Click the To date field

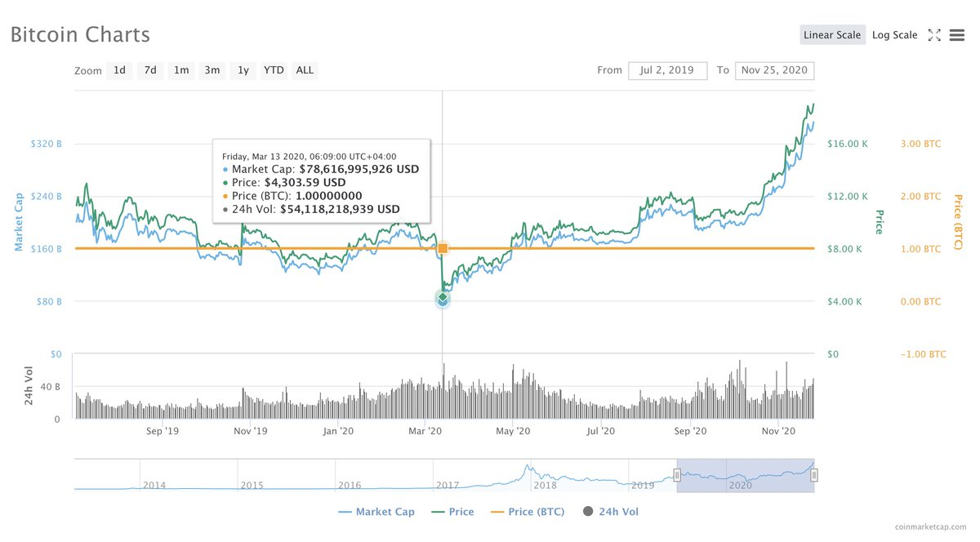pos(773,70)
